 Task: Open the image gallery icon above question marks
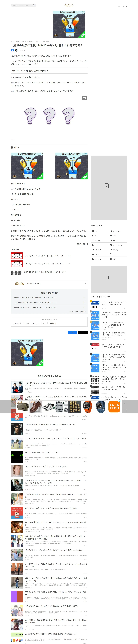84,98
